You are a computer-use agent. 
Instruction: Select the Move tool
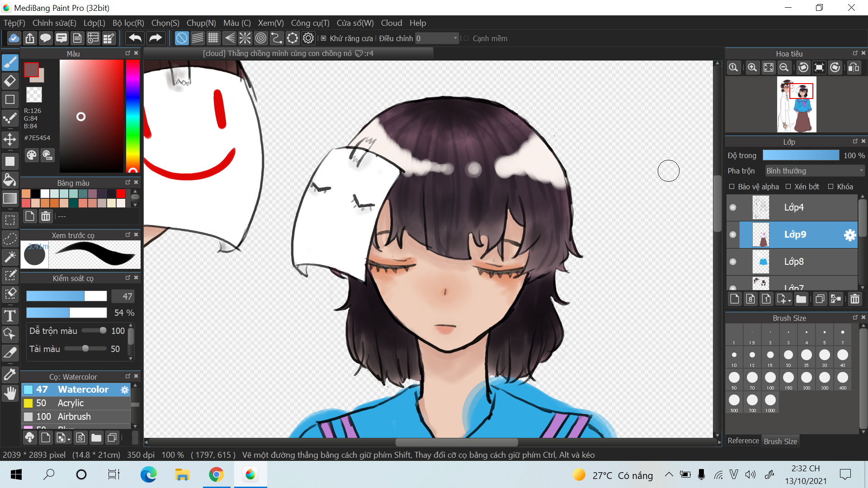pyautogui.click(x=10, y=139)
